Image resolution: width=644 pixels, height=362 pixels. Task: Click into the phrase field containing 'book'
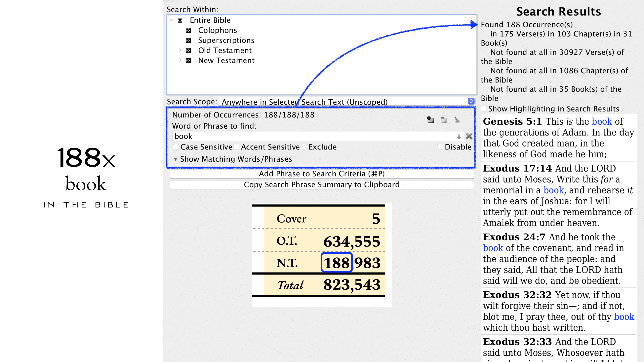click(x=300, y=136)
